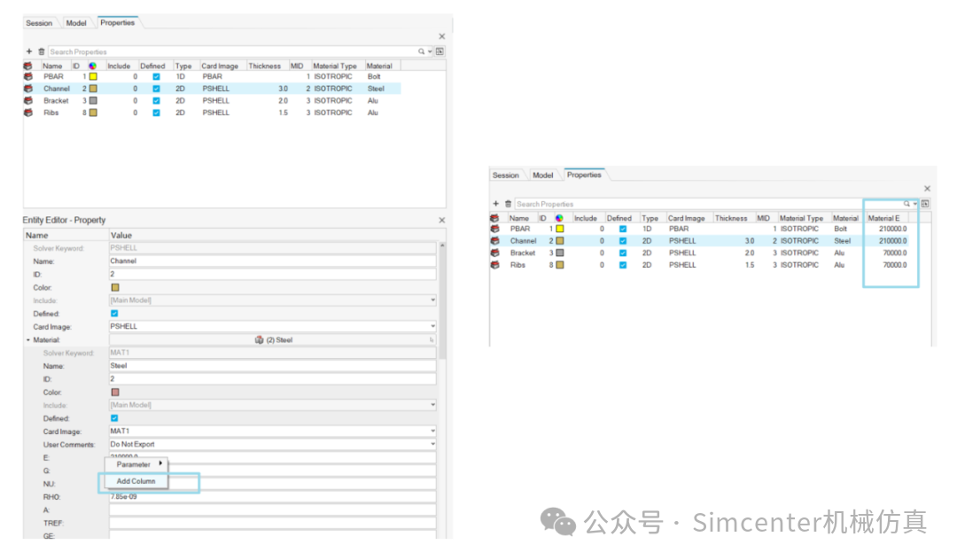Click the add property plus icon above Entity Editor
This screenshot has width=957, height=560.
[29, 52]
